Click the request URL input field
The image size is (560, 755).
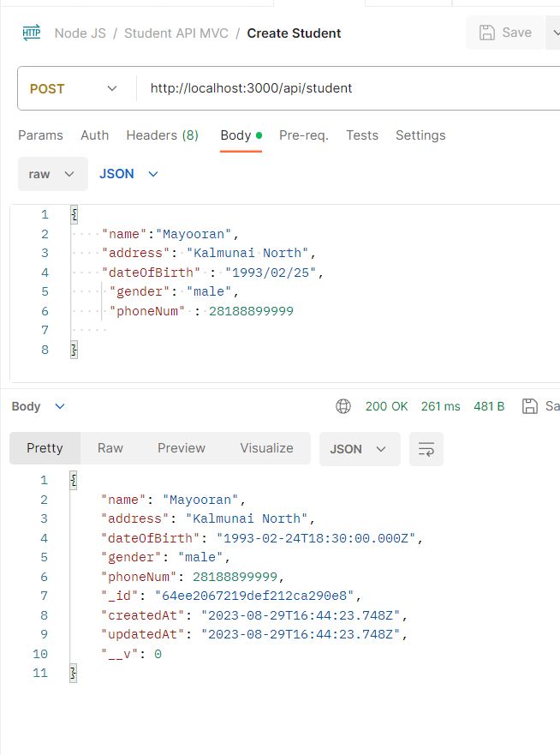coord(343,88)
